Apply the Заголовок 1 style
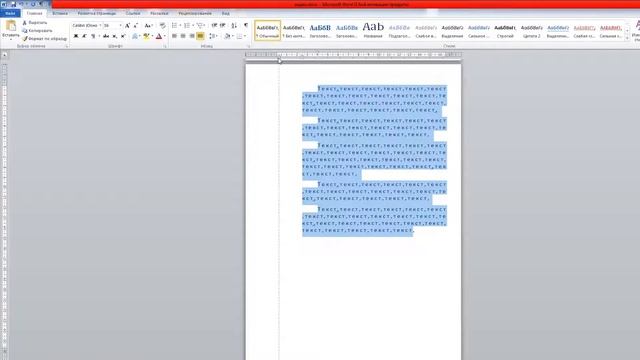 click(x=320, y=30)
